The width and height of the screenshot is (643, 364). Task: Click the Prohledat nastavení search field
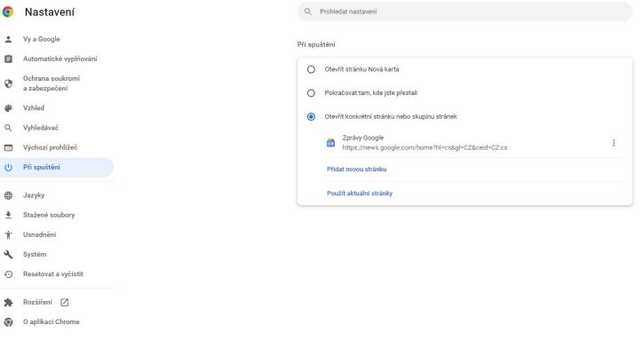(x=464, y=12)
